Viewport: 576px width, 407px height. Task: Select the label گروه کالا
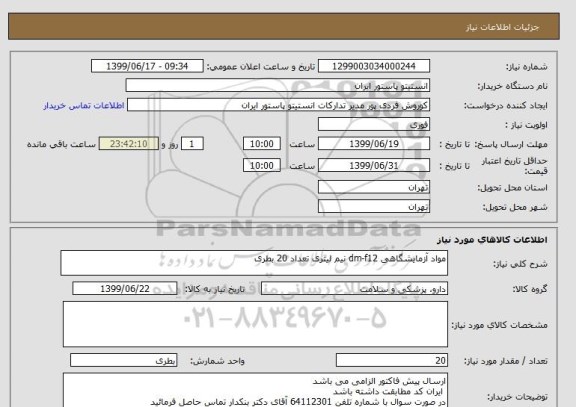[530, 289]
